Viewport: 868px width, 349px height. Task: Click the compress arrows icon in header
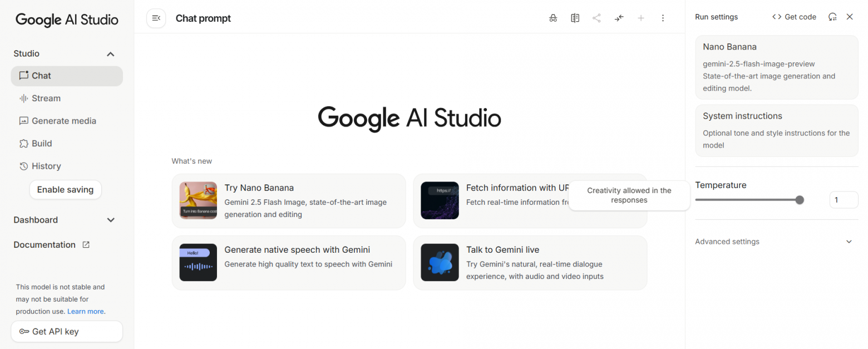tap(619, 18)
